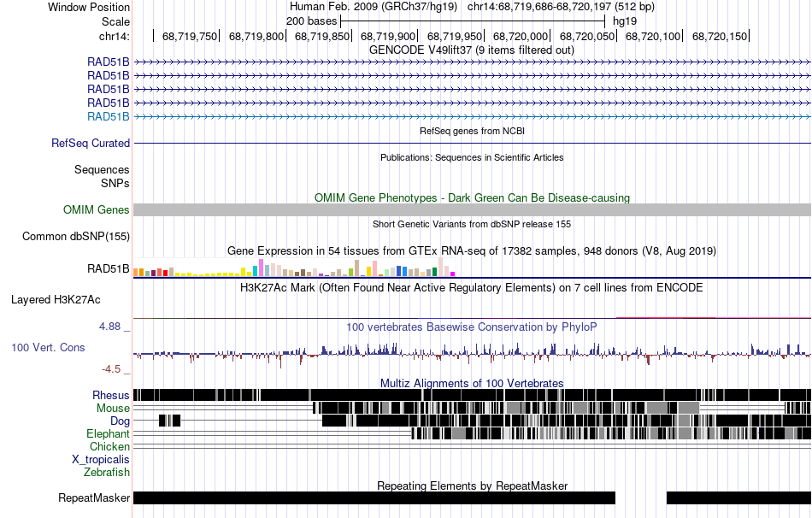The image size is (812, 518).
Task: Open Multiz Alignments of 100 Vertebrates title
Action: (472, 384)
